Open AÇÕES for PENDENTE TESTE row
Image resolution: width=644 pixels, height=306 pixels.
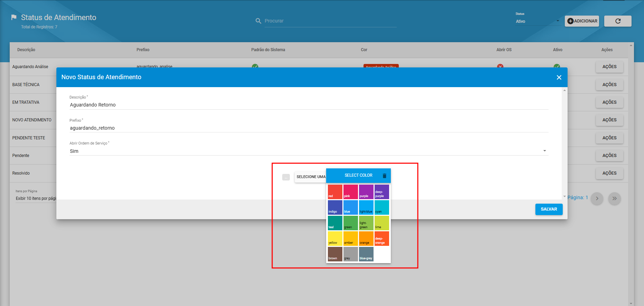(x=609, y=138)
